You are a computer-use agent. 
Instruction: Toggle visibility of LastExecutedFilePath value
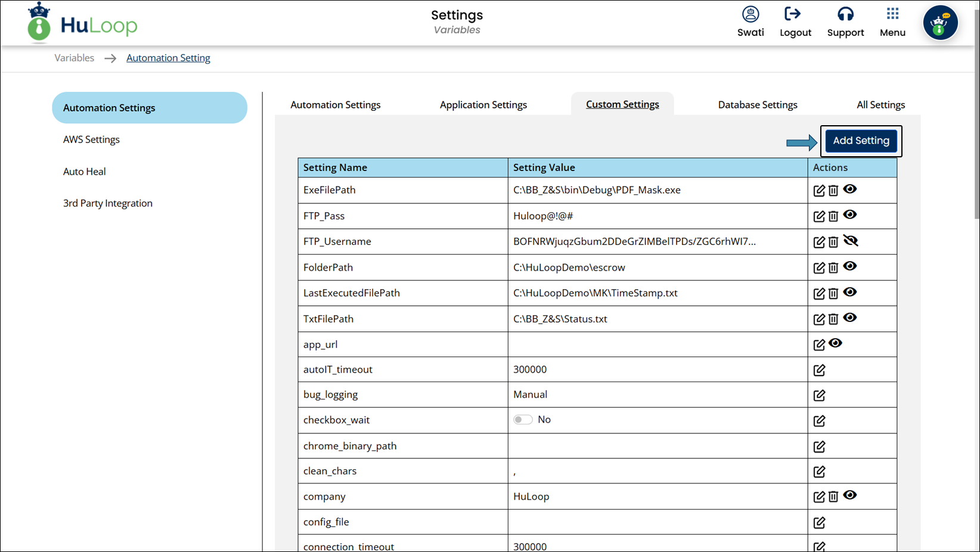pos(850,291)
